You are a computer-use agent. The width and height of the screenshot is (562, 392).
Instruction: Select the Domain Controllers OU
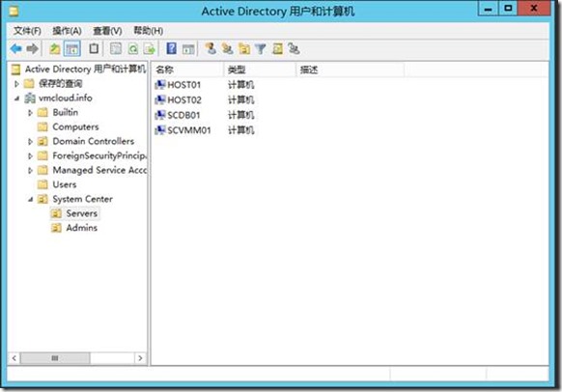click(x=94, y=141)
